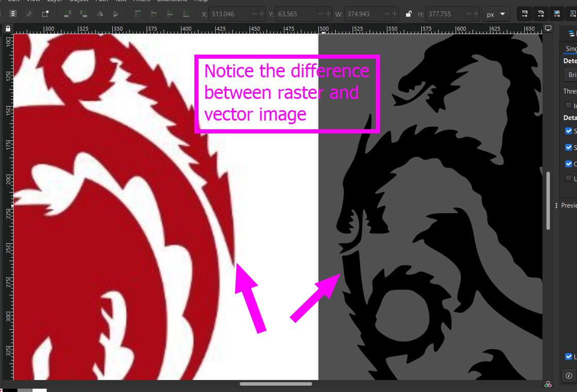Screen dimensions: 577x392
Task: Rotate selection 90° clockwise
Action: [x=84, y=14]
